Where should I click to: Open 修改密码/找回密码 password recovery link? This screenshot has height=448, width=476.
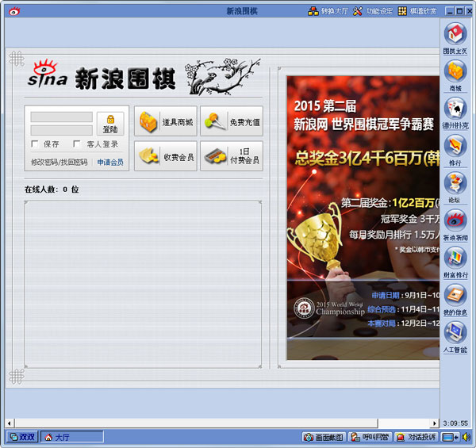[59, 163]
